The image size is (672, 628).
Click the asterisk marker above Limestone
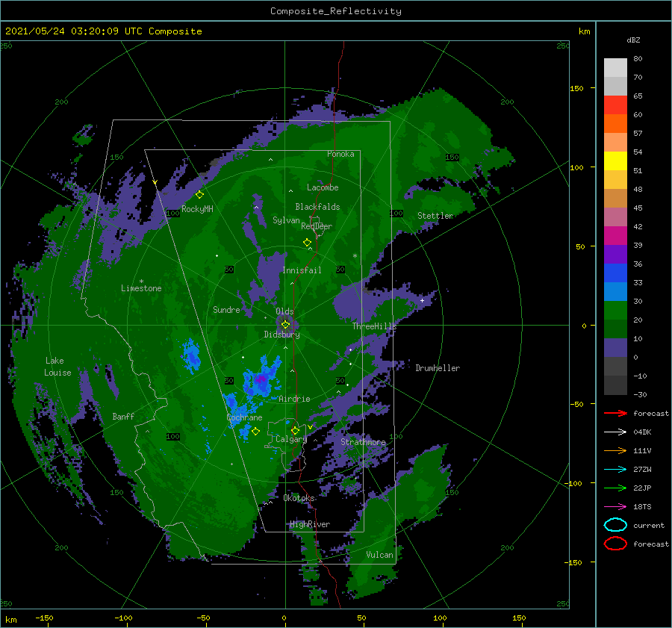tap(141, 282)
